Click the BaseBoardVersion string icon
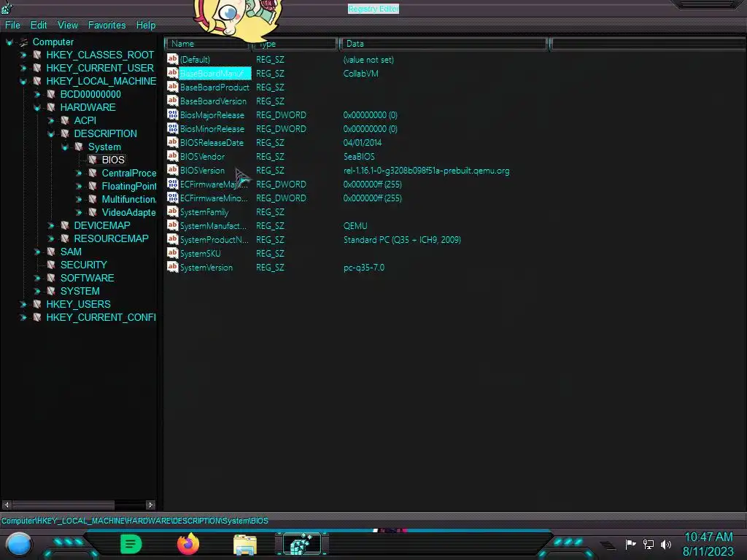The image size is (747, 560). 172,101
